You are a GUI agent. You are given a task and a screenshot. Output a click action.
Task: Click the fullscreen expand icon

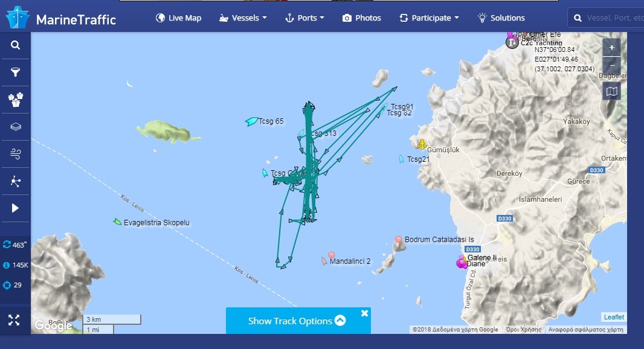click(x=14, y=320)
